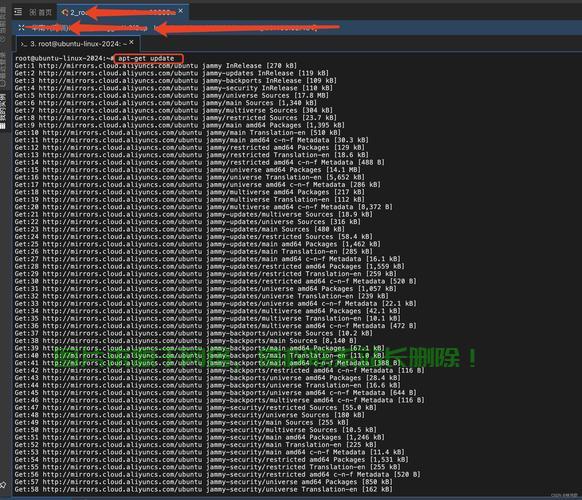Click line Get:54 jammy-security/restricted amd64 Packages

click(x=212, y=459)
